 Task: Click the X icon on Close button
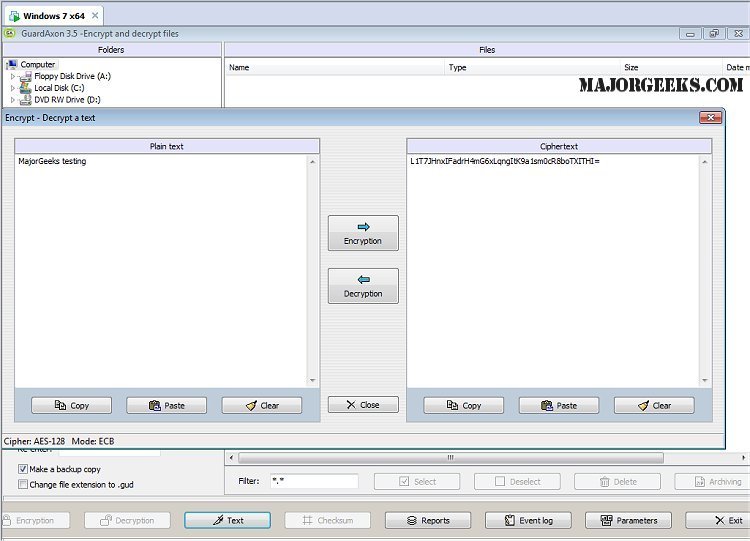[x=351, y=405]
